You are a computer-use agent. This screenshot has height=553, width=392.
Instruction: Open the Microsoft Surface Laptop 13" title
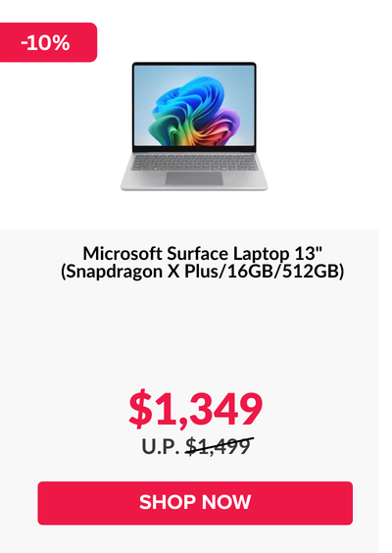pos(202,254)
